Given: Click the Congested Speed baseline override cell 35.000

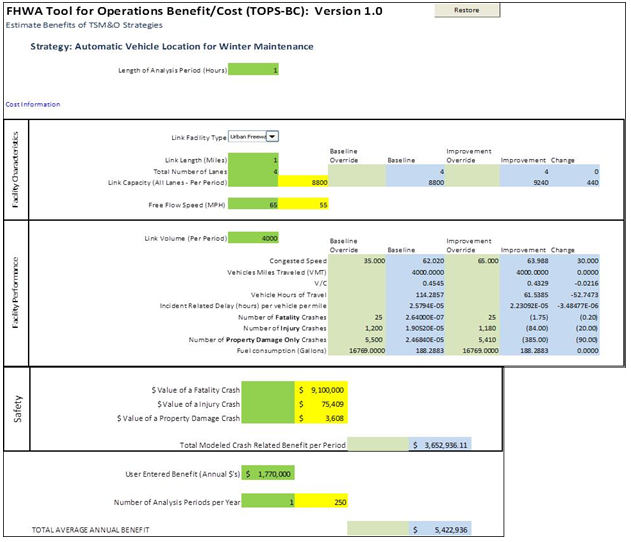Looking at the screenshot, I should [357, 261].
